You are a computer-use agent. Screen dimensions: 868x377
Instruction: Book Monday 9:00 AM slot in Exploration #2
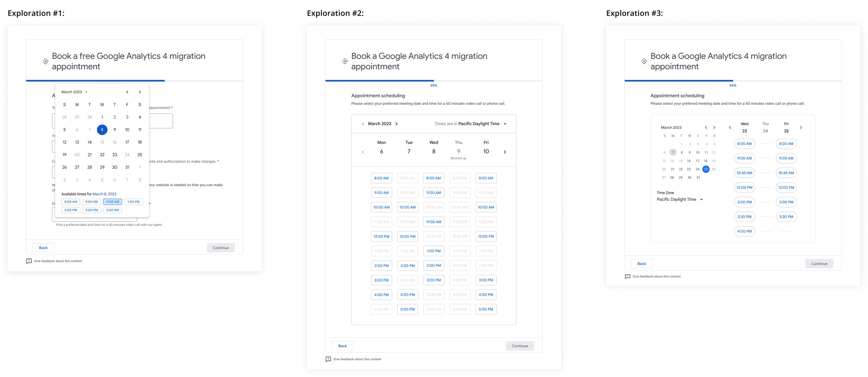click(x=382, y=193)
